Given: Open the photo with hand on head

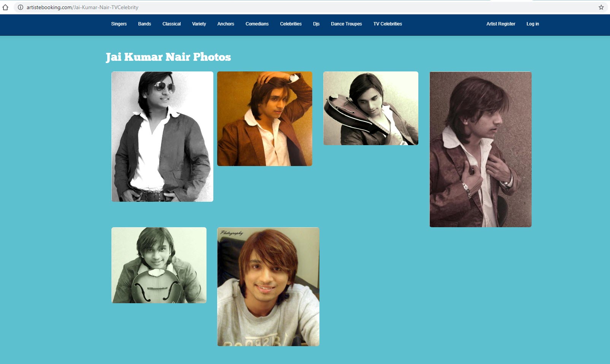Looking at the screenshot, I should (265, 119).
